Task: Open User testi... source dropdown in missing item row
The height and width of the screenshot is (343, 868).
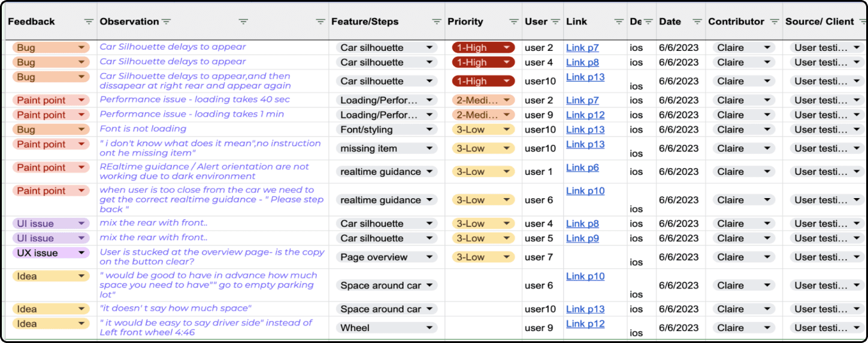Action: [826, 148]
